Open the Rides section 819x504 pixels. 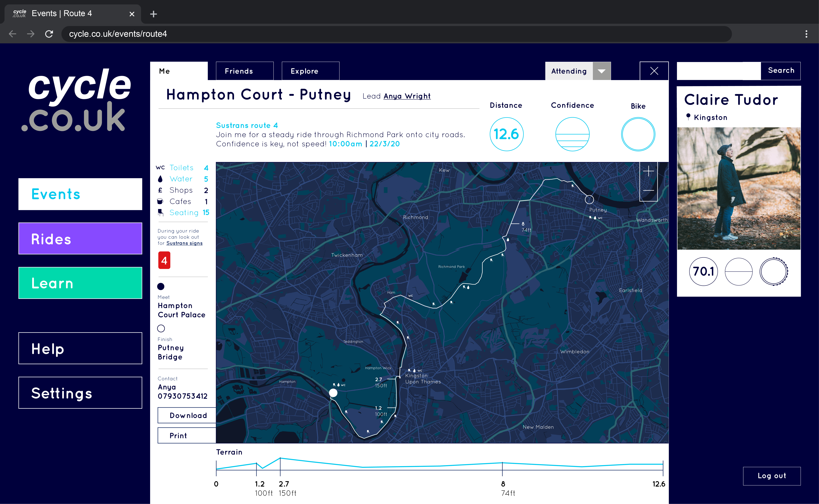(80, 239)
